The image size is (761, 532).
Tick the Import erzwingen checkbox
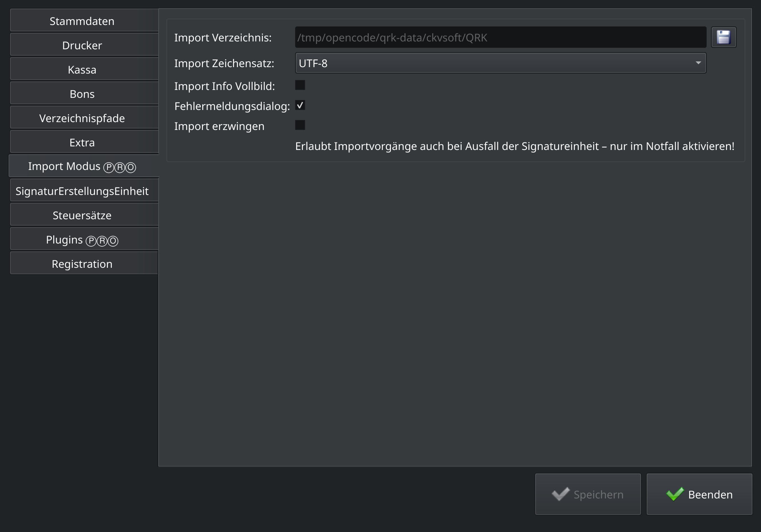pyautogui.click(x=300, y=125)
